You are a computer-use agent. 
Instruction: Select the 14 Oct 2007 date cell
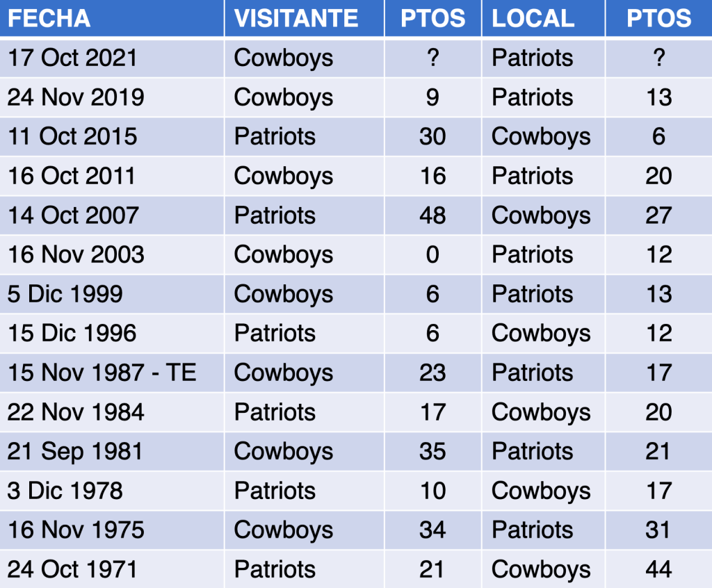73,215
